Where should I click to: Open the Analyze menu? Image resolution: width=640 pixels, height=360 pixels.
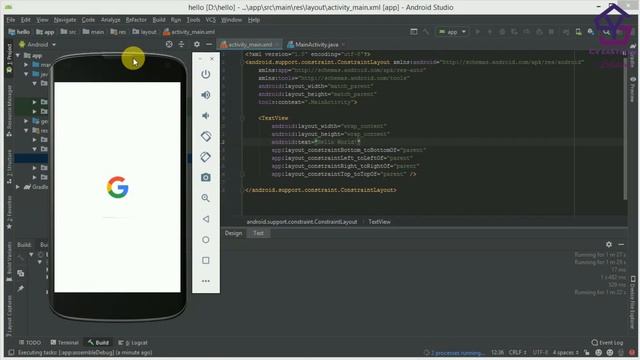111,20
